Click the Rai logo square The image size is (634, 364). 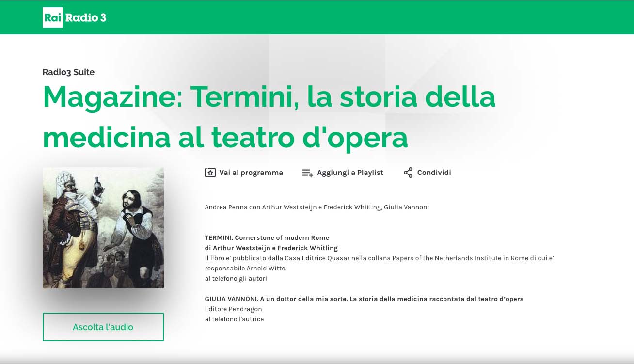[x=52, y=18]
